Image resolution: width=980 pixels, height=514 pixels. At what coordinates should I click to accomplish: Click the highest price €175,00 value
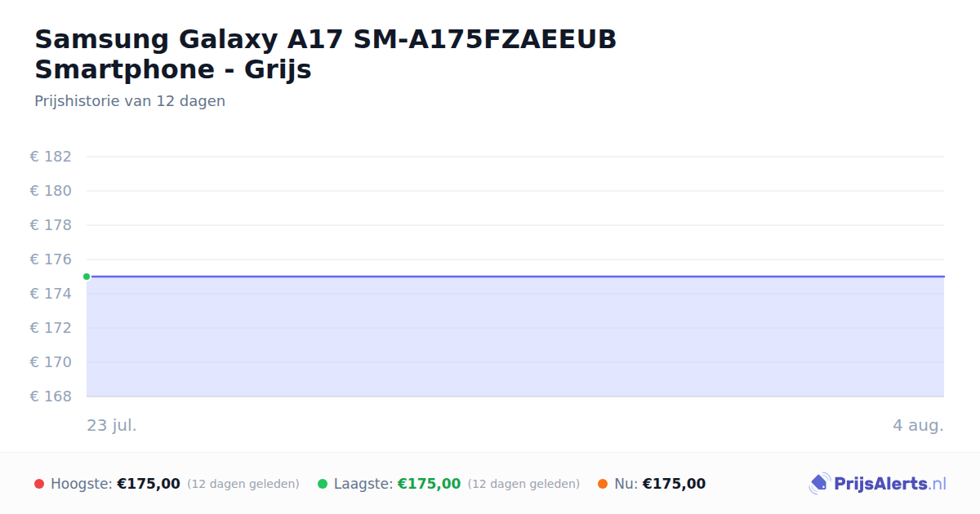tap(149, 484)
